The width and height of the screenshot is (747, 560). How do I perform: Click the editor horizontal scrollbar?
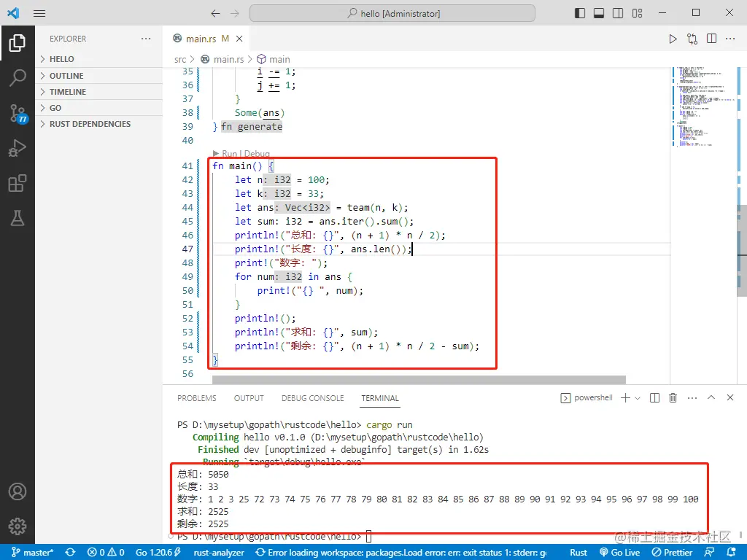(x=419, y=379)
